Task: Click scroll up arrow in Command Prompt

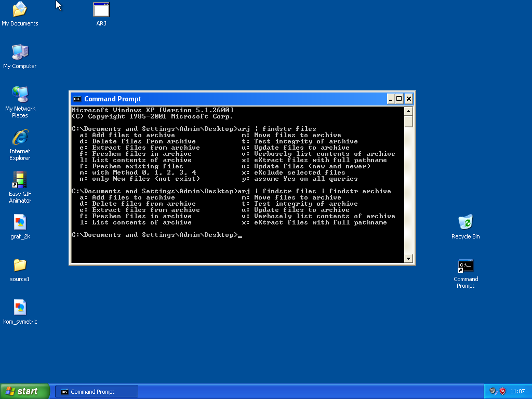Action: (408, 111)
